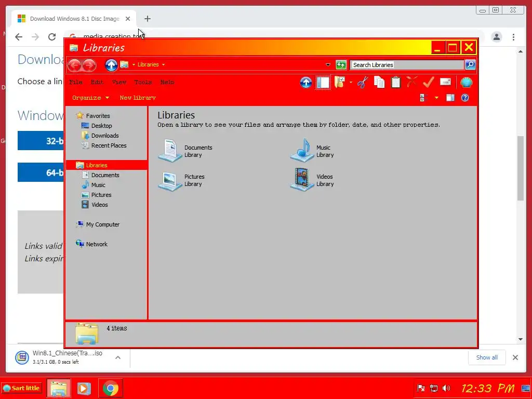Screen dimensions: 532x399
Task: Toggle the navigation pane toolbar button
Action: point(323,83)
